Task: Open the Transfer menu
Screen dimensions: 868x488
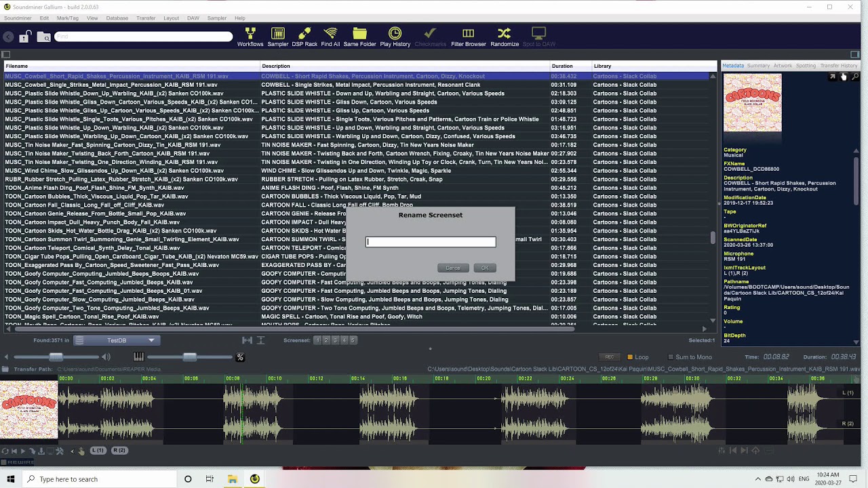Action: [146, 18]
